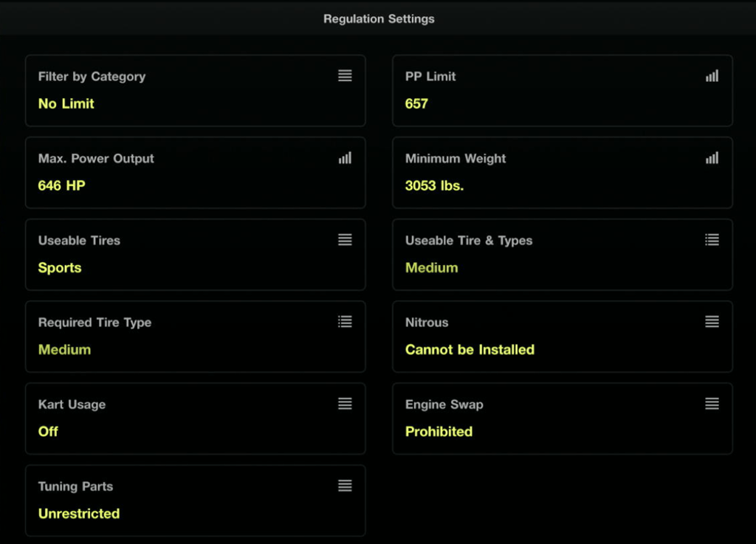Image resolution: width=756 pixels, height=544 pixels.
Task: Click the bar-graph icon in Max. Power Output
Action: coord(345,157)
